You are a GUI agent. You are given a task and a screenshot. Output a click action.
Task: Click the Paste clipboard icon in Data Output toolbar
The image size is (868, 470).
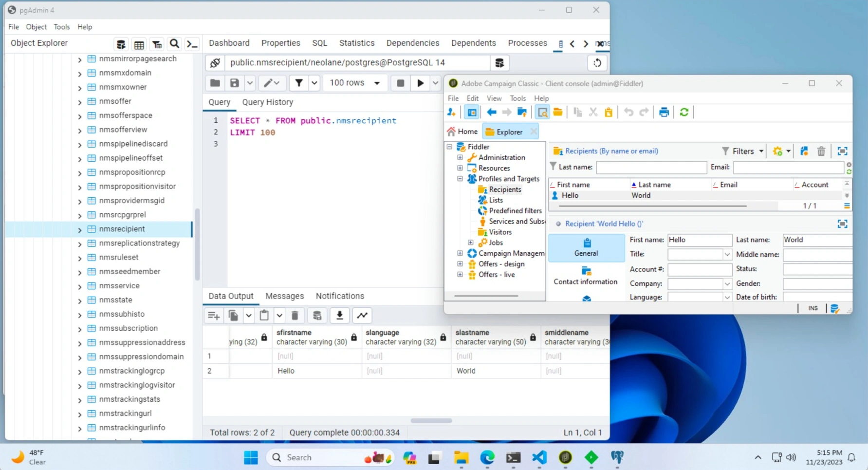click(x=264, y=316)
